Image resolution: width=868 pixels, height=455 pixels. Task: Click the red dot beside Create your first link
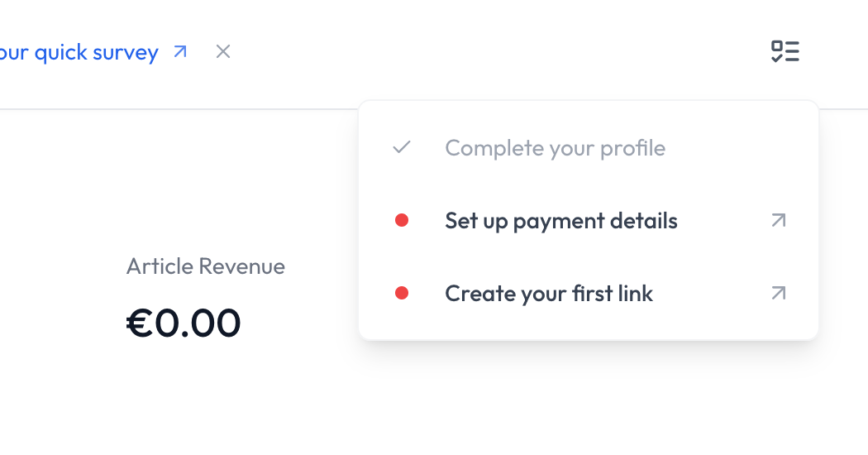(x=401, y=293)
